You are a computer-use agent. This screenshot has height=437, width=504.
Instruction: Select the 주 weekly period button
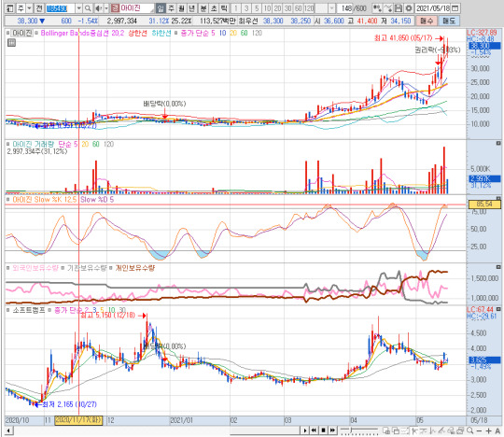pos(171,8)
